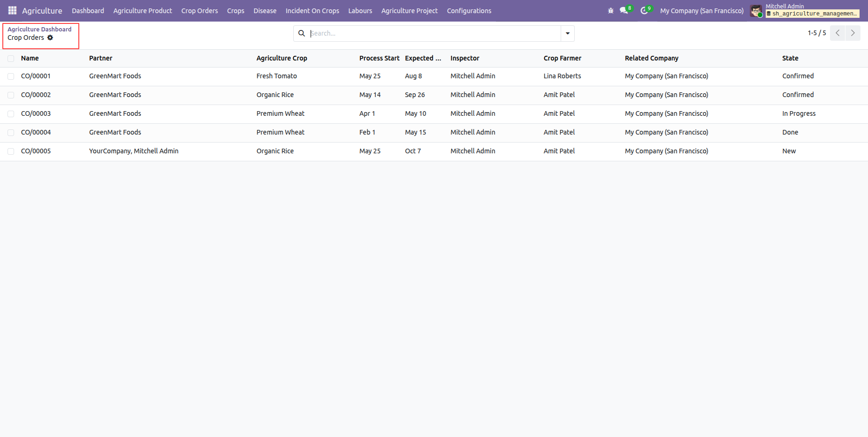The width and height of the screenshot is (868, 437).
Task: Select the CO/00002 row checkbox
Action: (x=11, y=95)
